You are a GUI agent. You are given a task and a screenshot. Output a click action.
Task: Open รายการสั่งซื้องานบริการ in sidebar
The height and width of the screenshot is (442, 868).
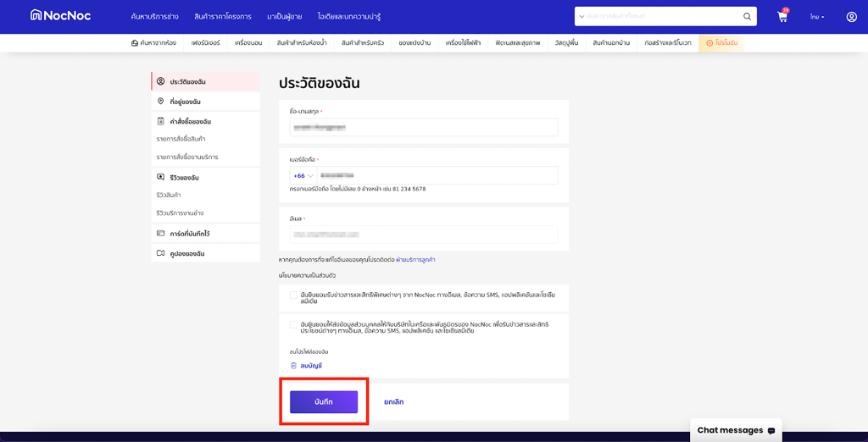pos(187,157)
